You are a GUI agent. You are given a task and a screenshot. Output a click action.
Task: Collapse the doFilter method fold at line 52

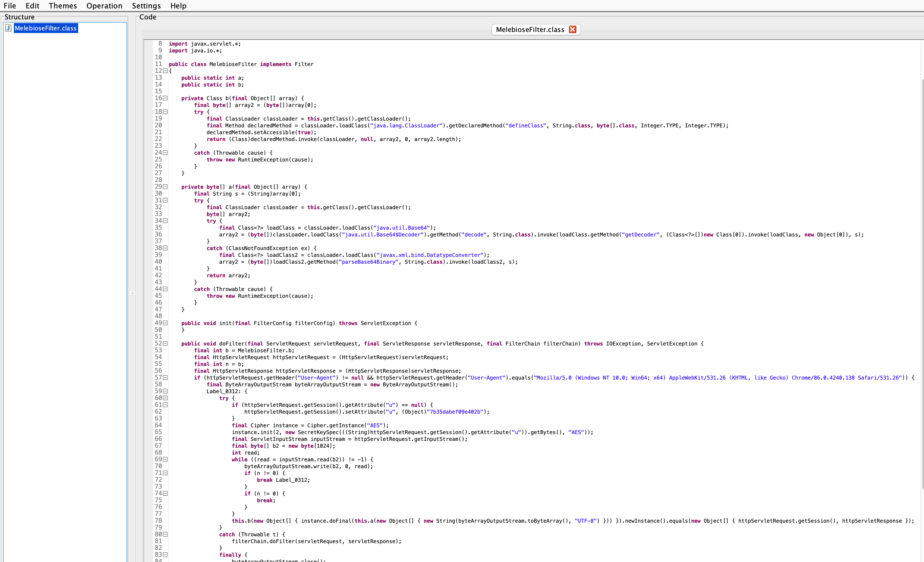point(165,343)
